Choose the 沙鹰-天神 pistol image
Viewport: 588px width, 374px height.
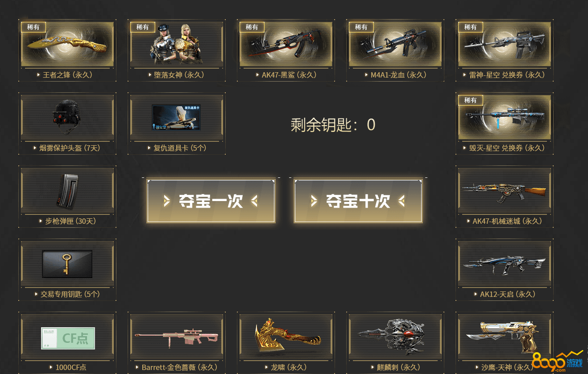pos(505,337)
